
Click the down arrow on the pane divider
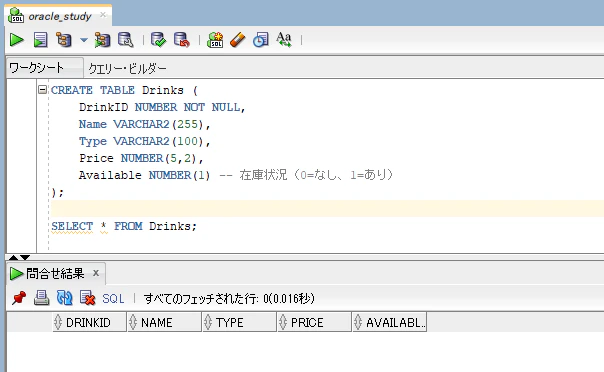point(25,257)
